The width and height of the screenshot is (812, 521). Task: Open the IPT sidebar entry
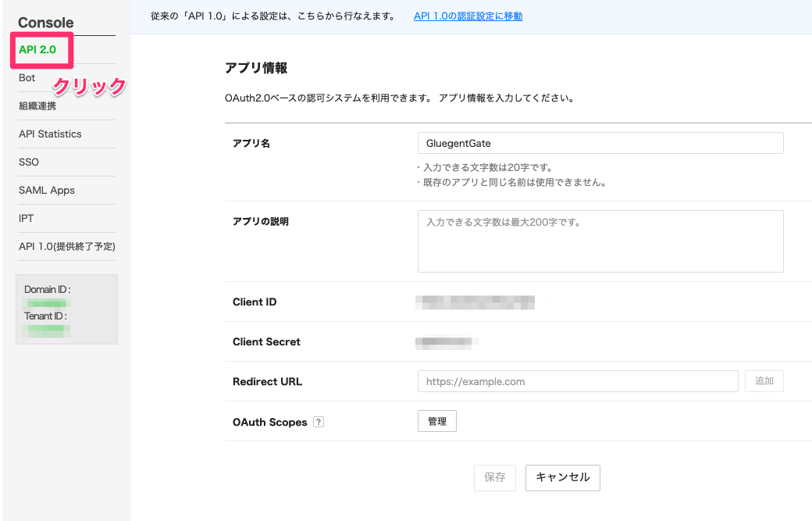point(26,218)
